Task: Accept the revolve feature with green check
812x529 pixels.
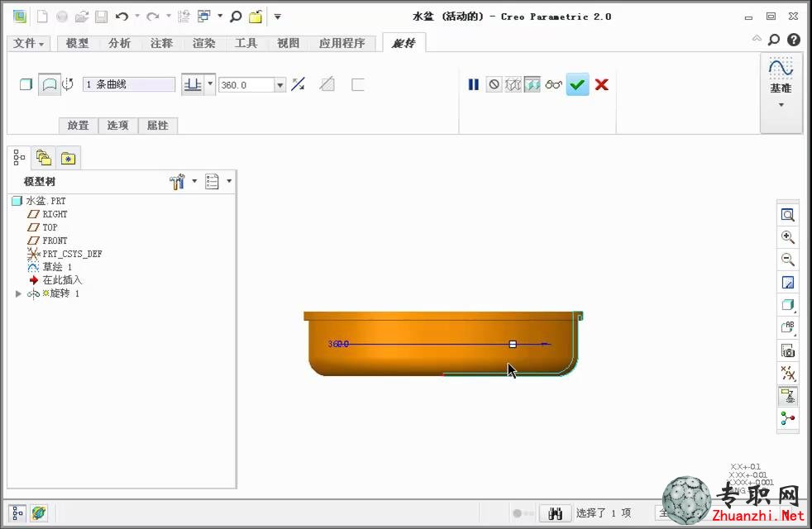Action: click(577, 84)
